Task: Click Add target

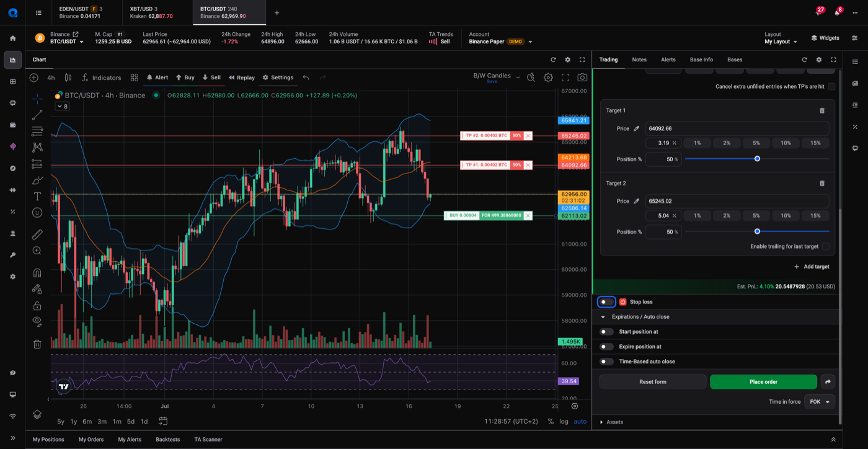Action: [812, 267]
